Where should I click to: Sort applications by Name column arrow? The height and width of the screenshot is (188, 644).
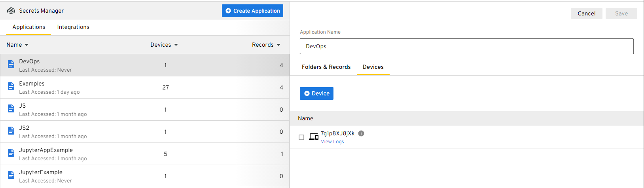point(27,45)
